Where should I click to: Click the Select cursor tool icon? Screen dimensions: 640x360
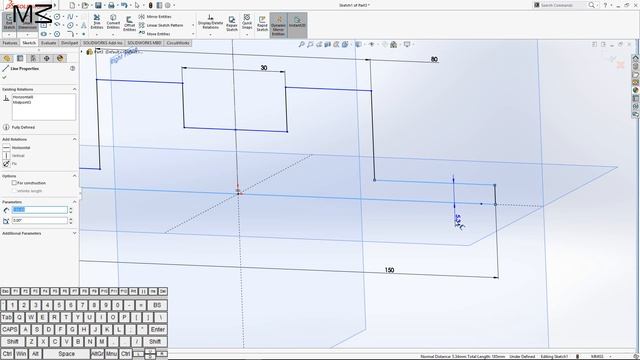pos(137,5)
